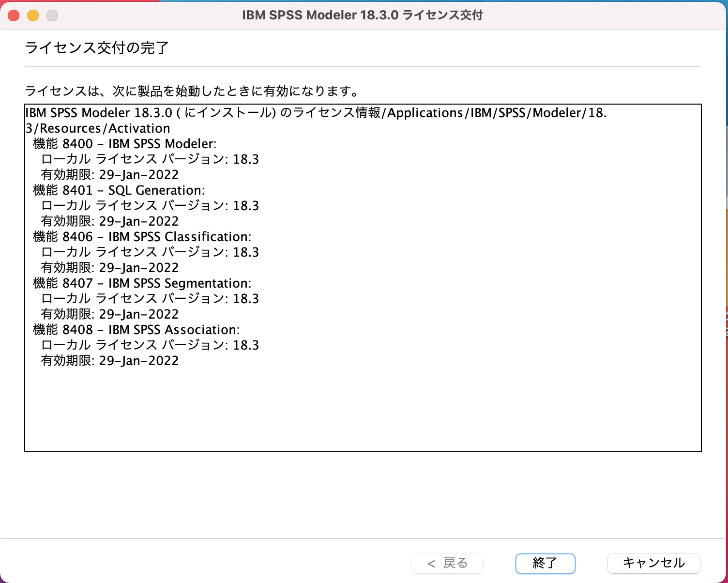This screenshot has height=583, width=728.
Task: Click the < 戻る back button
Action: [x=447, y=563]
